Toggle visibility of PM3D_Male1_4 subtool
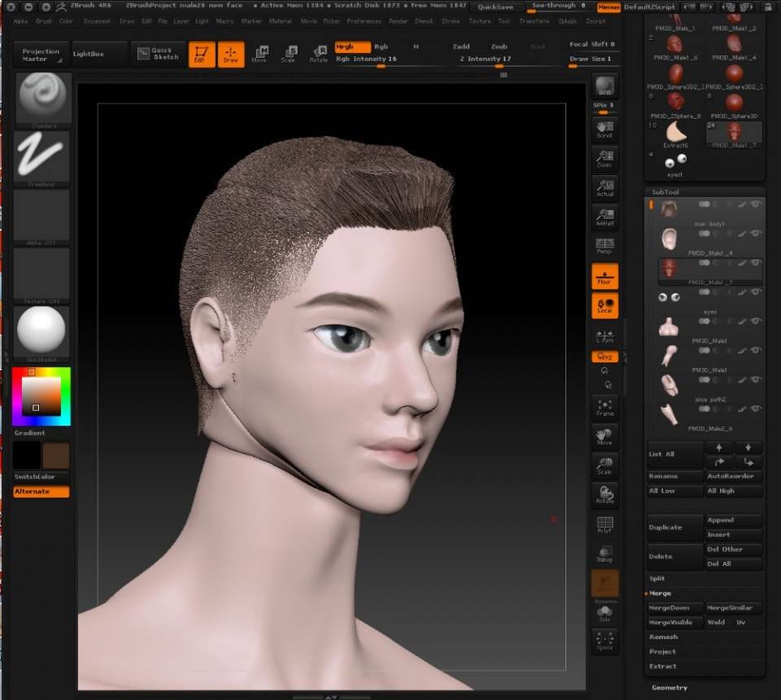Viewport: 781px width, 700px height. (756, 233)
